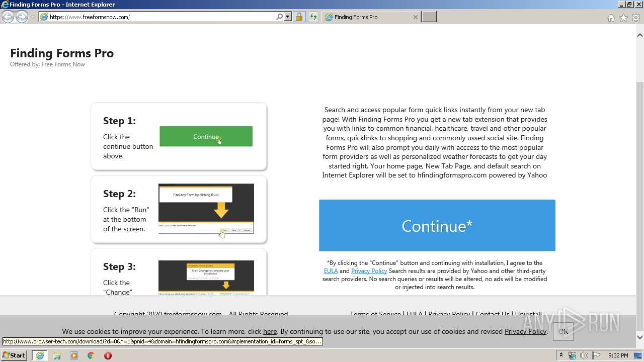
Task: Click the Step 3 Change instruction thumbnail
Action: pos(206,278)
